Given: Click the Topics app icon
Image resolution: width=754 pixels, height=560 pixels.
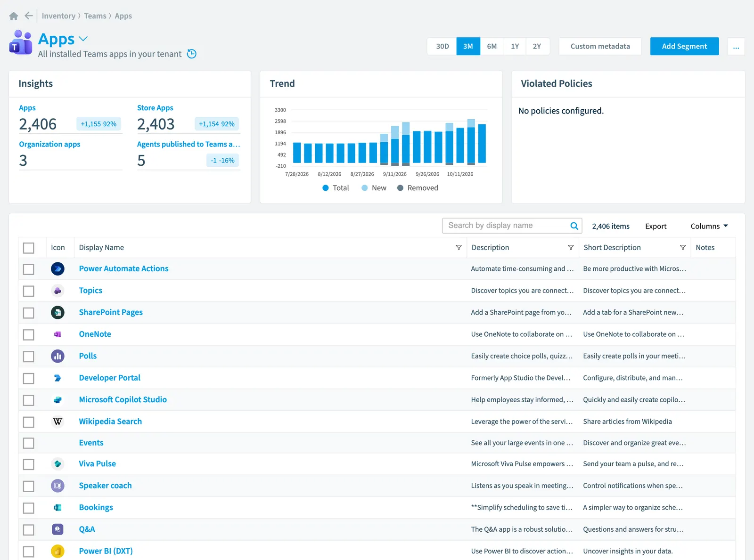Looking at the screenshot, I should pyautogui.click(x=57, y=291).
